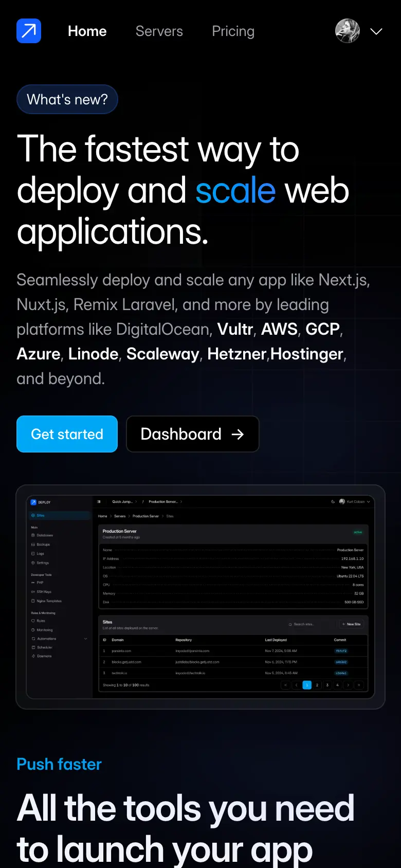Image resolution: width=401 pixels, height=868 pixels.
Task: Expand the Automations chevron in preview sidebar
Action: [86, 639]
